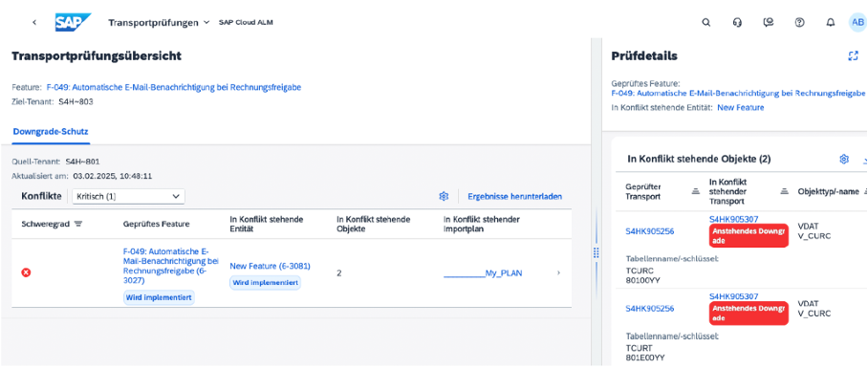Select the timestamp 03.02.2025, 10:48:11

tap(112, 176)
